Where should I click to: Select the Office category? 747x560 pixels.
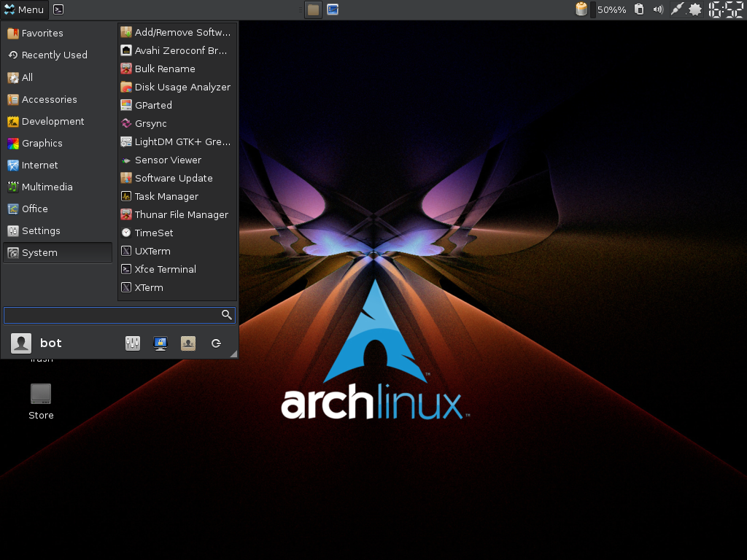[58, 209]
